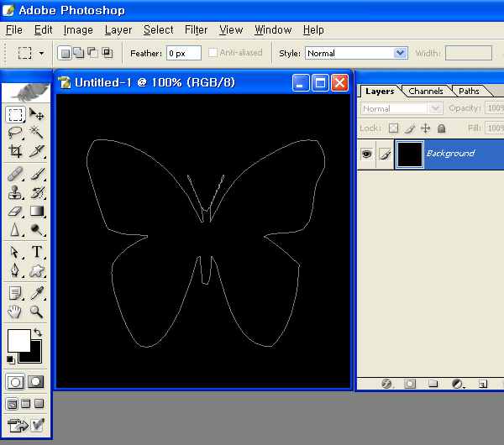Switch to the Channels tab
The height and width of the screenshot is (445, 504).
point(426,92)
